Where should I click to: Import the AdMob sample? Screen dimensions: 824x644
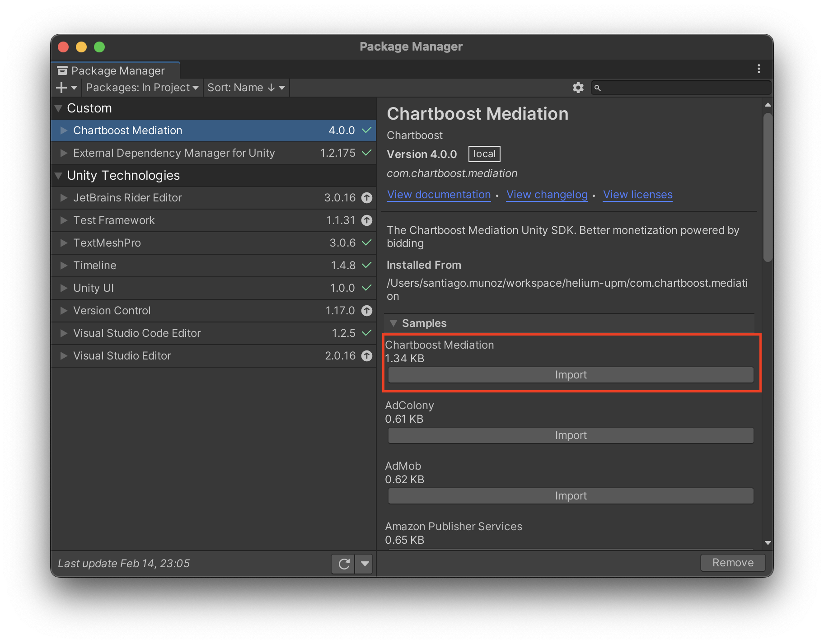coord(571,496)
